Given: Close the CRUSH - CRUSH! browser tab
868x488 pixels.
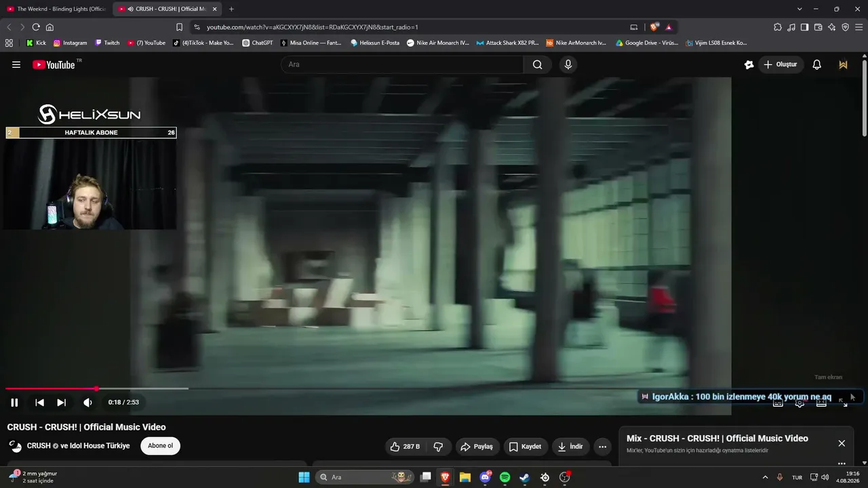Looking at the screenshot, I should coord(215,9).
